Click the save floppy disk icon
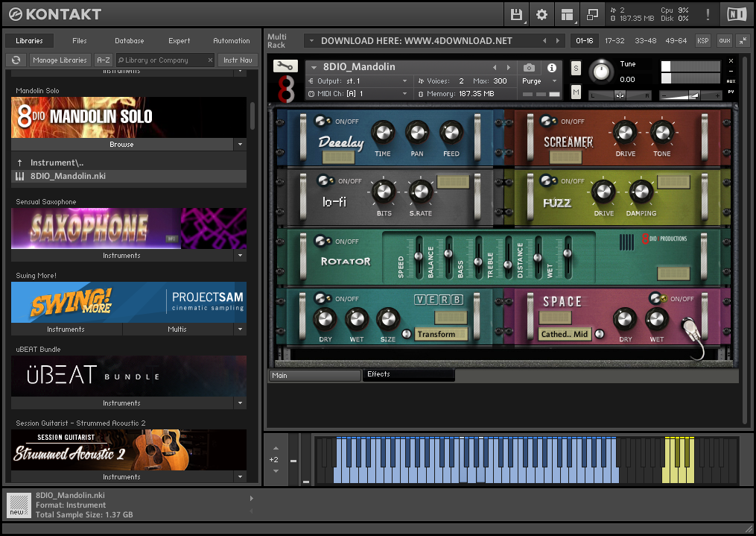This screenshot has height=536, width=756. (x=516, y=14)
